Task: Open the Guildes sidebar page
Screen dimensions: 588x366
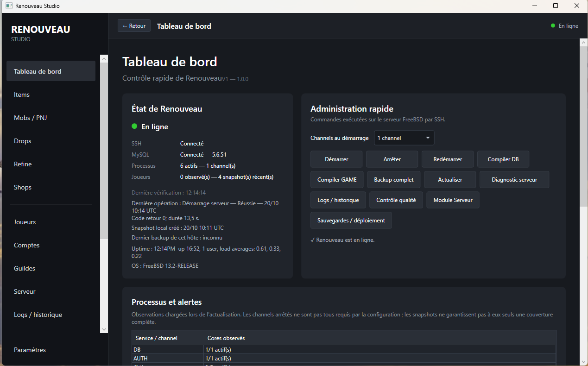Action: pyautogui.click(x=51, y=268)
